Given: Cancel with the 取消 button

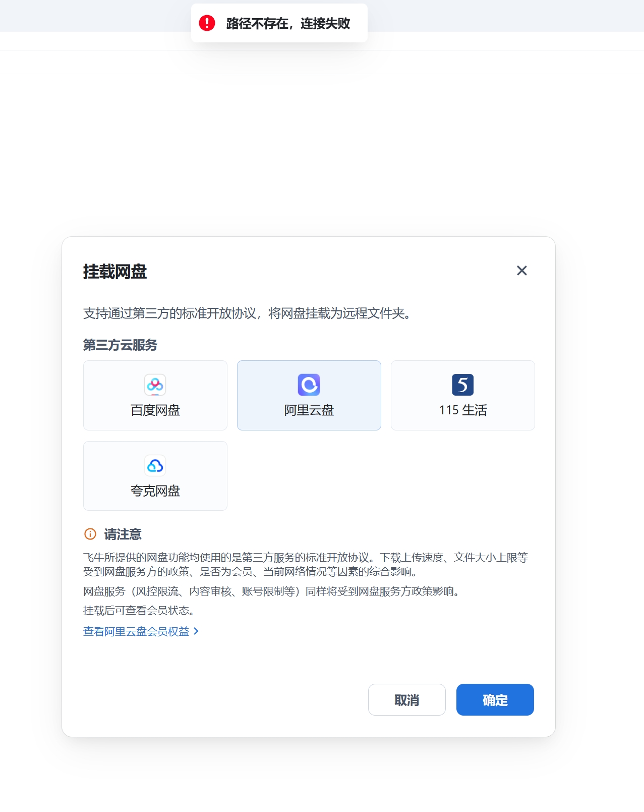Looking at the screenshot, I should click(x=407, y=700).
